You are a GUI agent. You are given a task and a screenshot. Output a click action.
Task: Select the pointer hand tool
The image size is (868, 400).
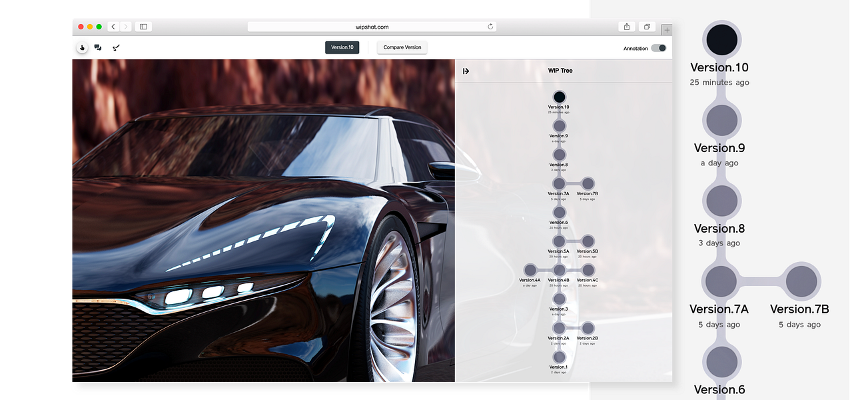tap(82, 47)
